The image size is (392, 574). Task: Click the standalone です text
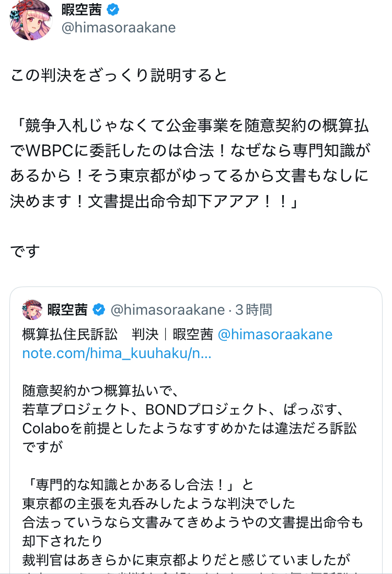25,251
